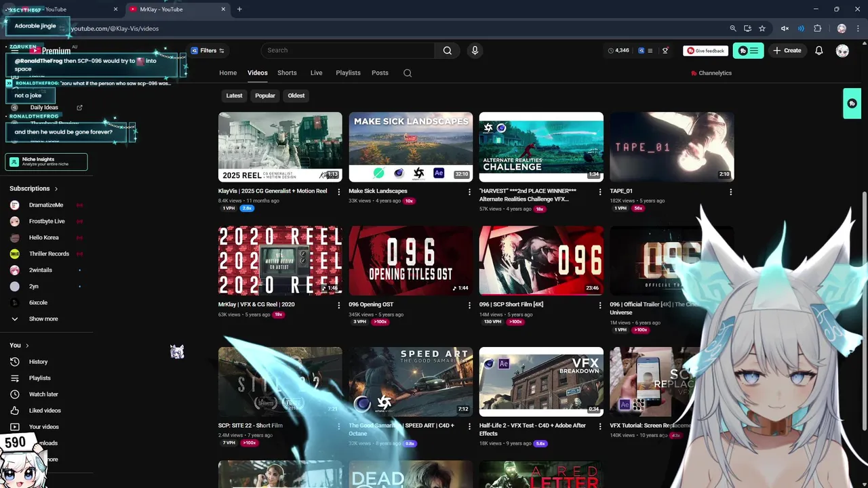868x488 pixels.
Task: Click the blue vidIQ icon near counter
Action: pos(642,51)
